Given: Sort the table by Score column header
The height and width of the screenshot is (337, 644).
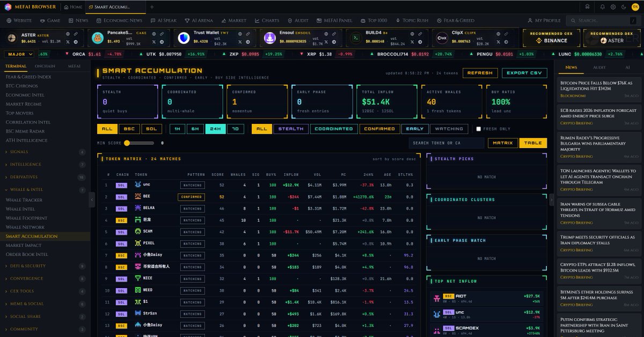Looking at the screenshot, I should [x=217, y=174].
